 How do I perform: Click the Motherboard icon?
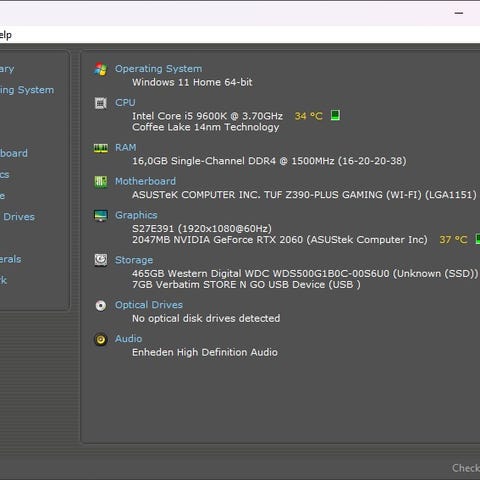(101, 182)
